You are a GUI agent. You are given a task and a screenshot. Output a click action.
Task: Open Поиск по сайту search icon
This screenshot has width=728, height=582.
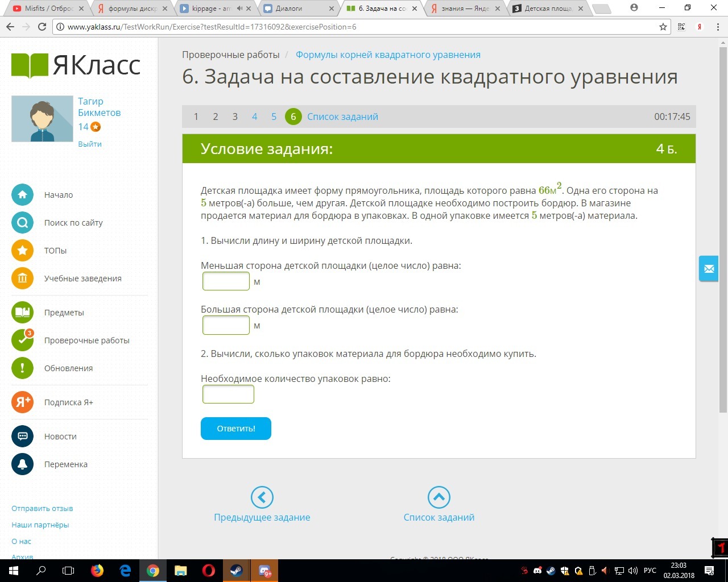(x=22, y=223)
